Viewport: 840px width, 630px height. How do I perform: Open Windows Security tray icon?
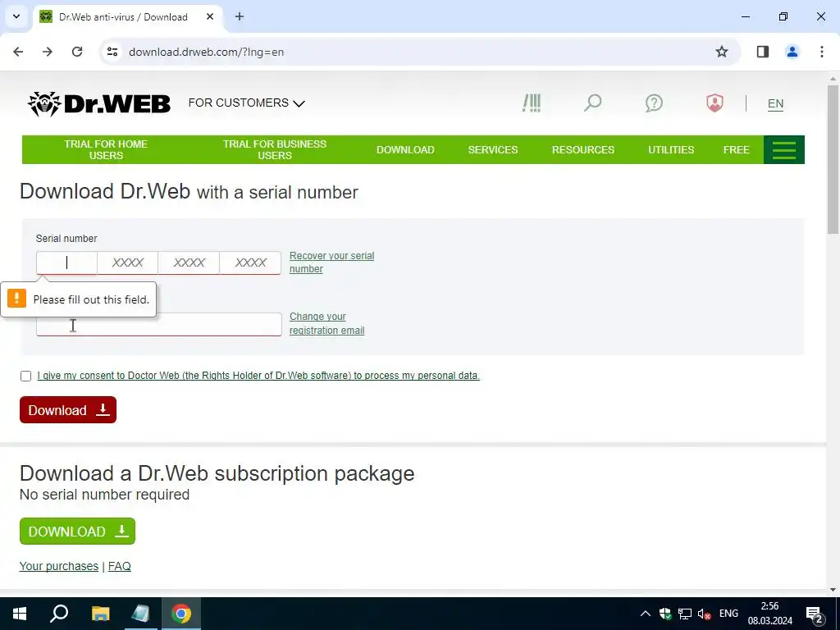(665, 614)
